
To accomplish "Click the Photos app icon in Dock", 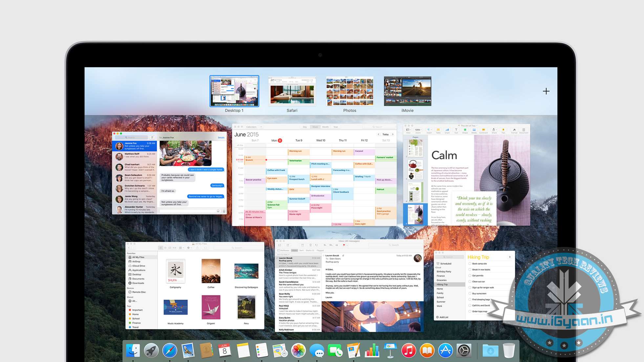I will pyautogui.click(x=299, y=351).
